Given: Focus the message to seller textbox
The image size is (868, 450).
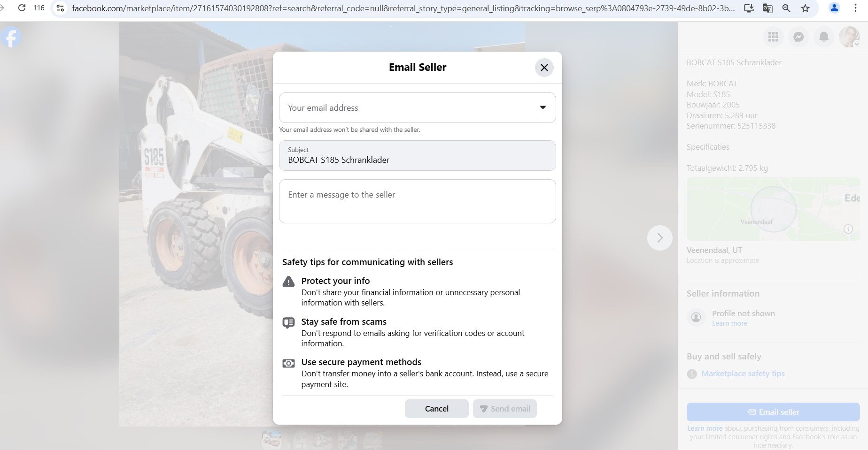Looking at the screenshot, I should point(418,201).
